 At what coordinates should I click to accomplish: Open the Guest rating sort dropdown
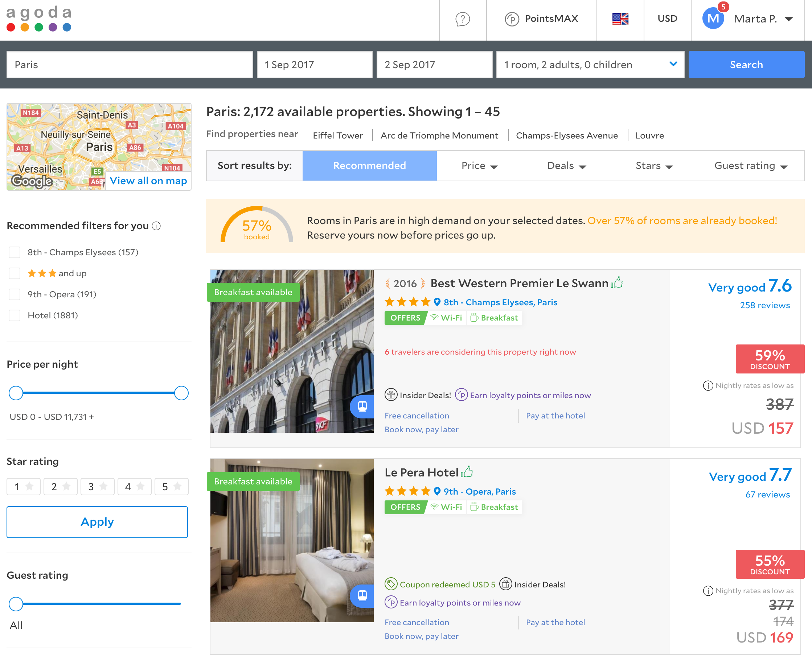pyautogui.click(x=751, y=165)
